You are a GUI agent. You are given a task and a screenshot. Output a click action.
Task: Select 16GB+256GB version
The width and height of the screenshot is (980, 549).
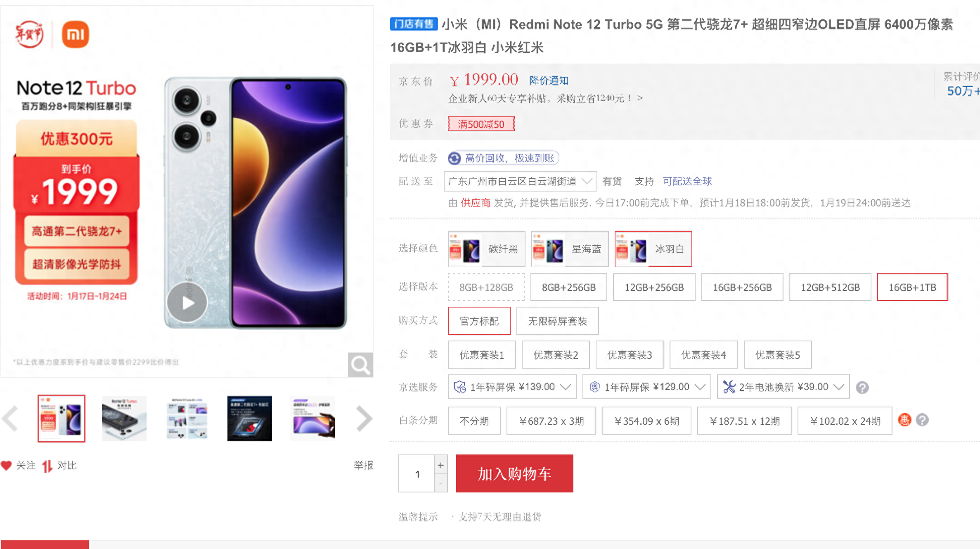click(742, 287)
